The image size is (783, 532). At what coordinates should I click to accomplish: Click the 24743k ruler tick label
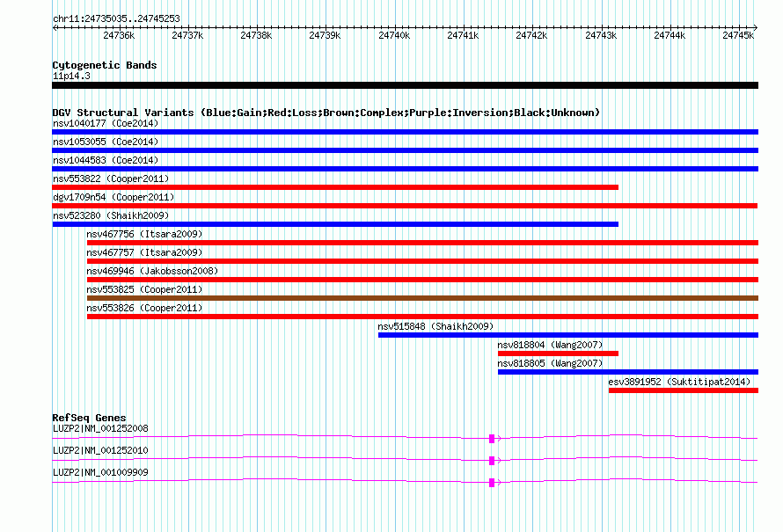pos(601,35)
